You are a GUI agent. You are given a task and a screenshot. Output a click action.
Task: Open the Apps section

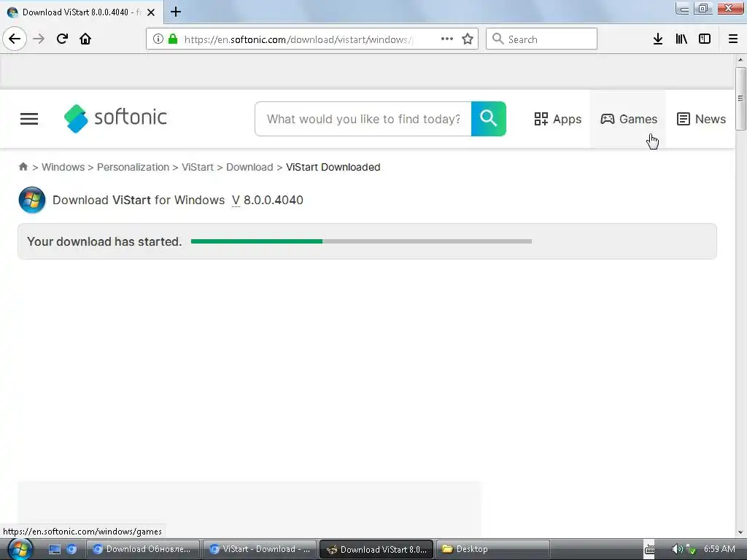coord(557,119)
